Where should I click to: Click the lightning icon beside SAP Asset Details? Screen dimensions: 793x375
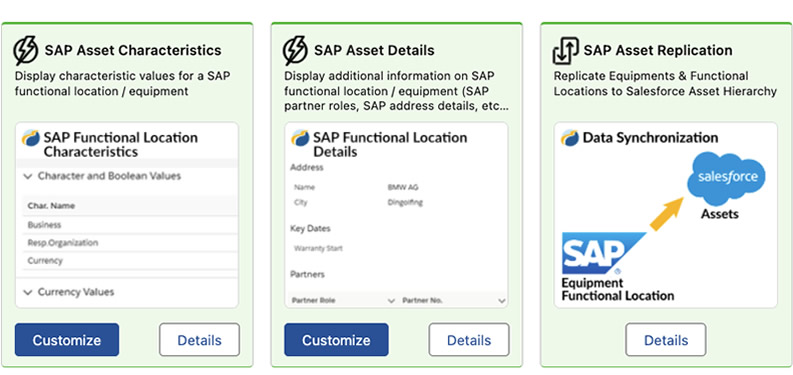pyautogui.click(x=295, y=51)
